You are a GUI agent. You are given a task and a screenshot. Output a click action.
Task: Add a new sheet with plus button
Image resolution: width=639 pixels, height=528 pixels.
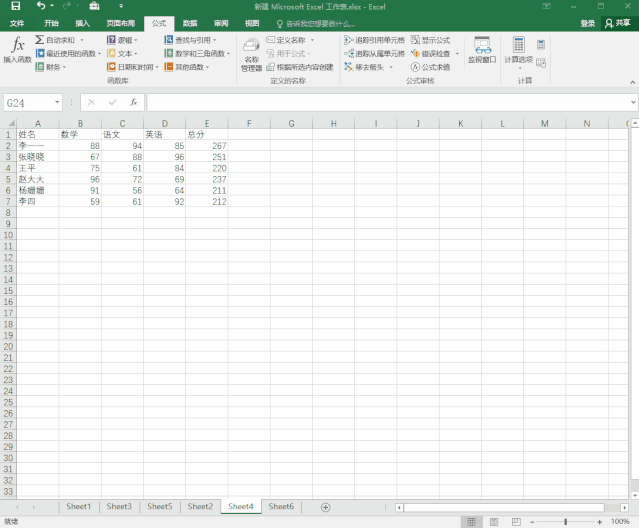tap(325, 507)
